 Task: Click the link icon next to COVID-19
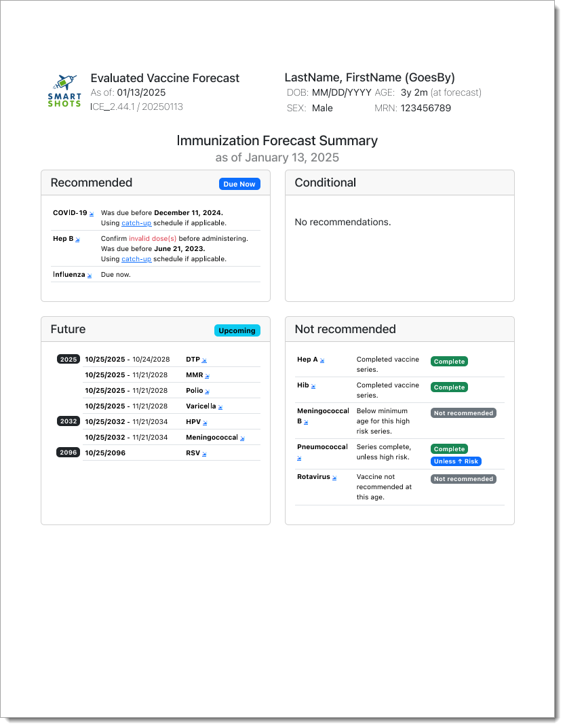92,214
